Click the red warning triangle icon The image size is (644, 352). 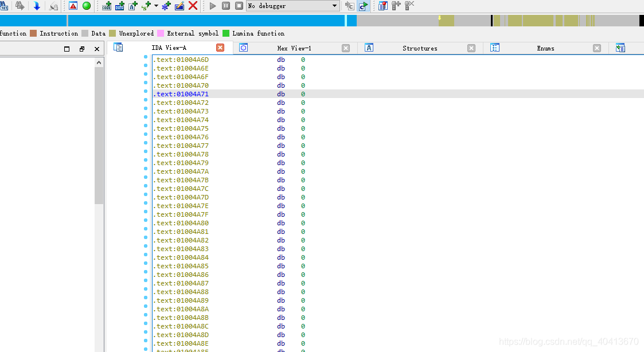[x=73, y=6]
